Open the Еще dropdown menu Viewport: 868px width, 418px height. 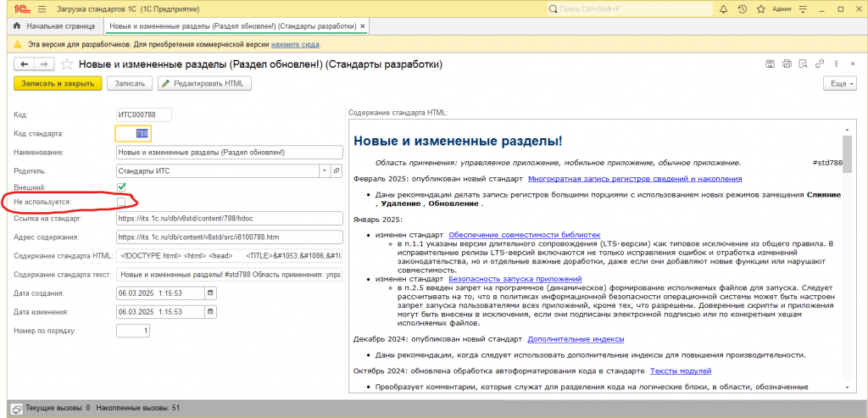click(840, 84)
